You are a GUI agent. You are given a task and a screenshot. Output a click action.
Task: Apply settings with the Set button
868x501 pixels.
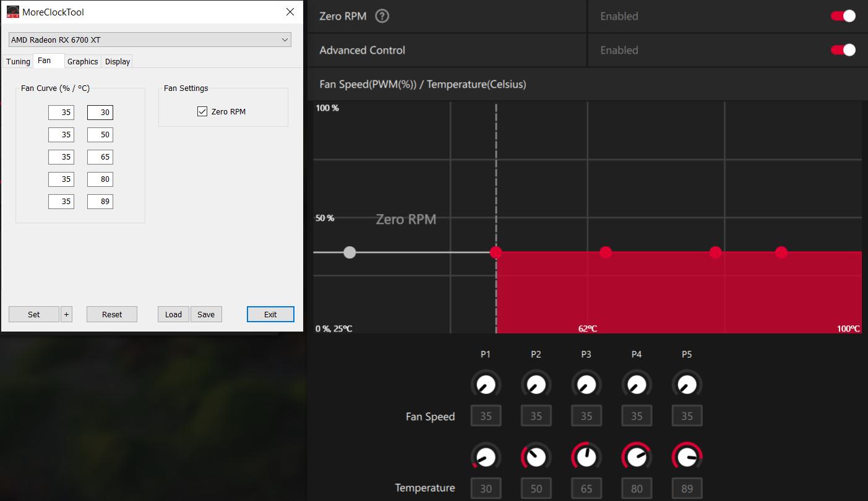34,314
